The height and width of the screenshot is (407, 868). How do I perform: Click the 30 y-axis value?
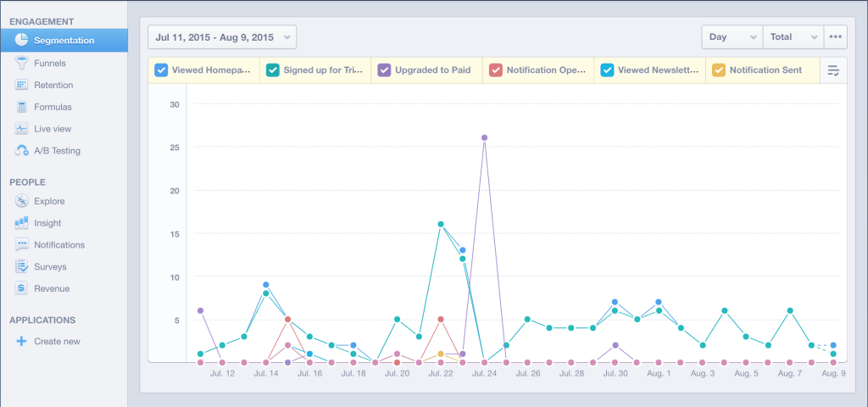click(175, 104)
